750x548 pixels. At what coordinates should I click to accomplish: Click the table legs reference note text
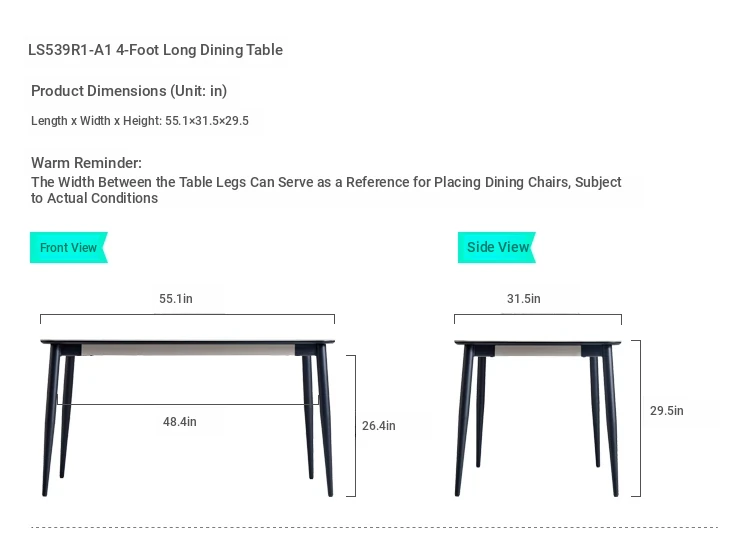(326, 190)
